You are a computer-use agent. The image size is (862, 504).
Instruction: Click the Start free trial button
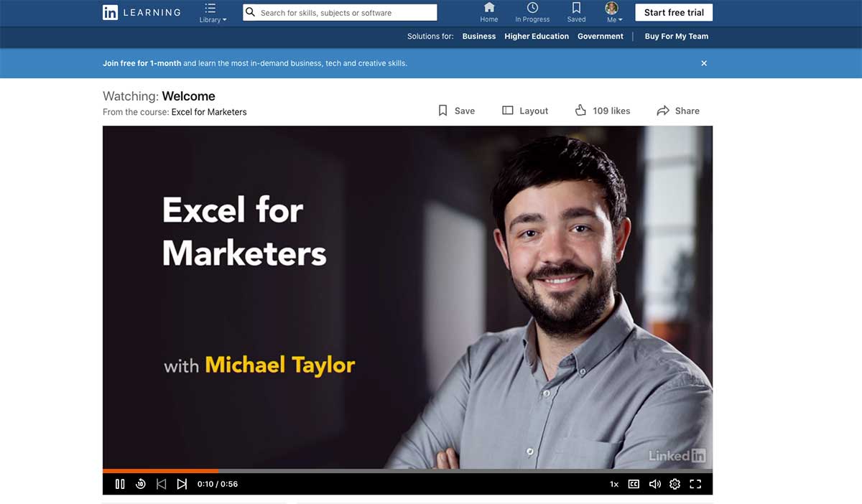click(674, 12)
